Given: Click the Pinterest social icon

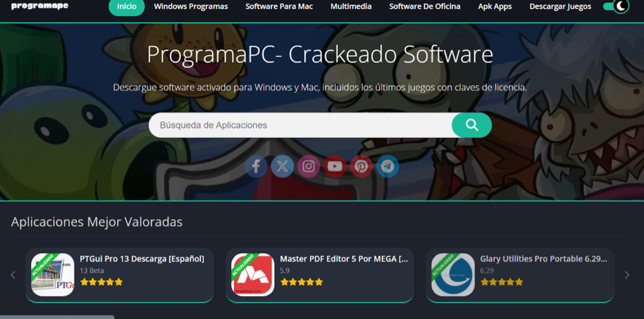Looking at the screenshot, I should coord(361,166).
